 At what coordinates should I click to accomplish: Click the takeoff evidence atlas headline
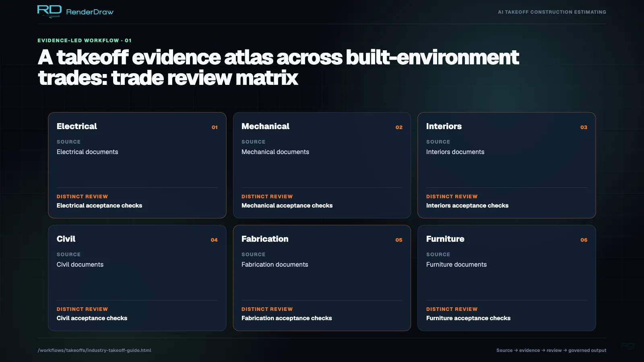coord(279,68)
